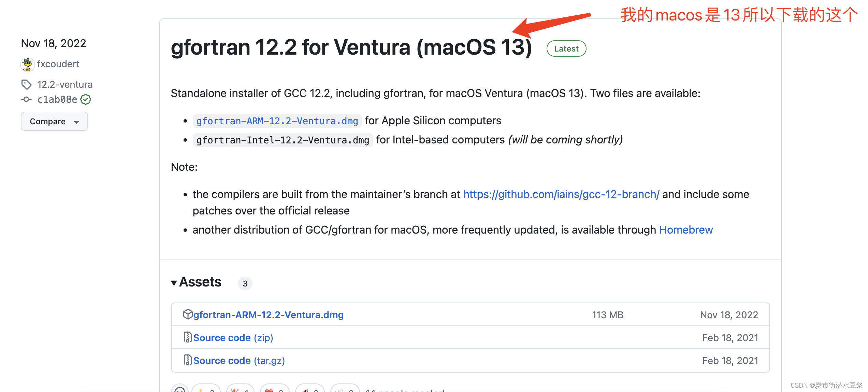Viewport: 868px width, 392px height.
Task: Click the tag icon beside 12.2-ventura
Action: tap(27, 84)
